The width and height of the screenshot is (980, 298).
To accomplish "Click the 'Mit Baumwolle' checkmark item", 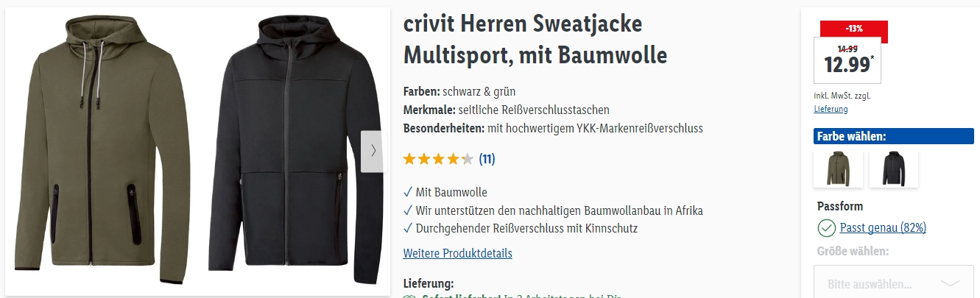I will point(445,193).
